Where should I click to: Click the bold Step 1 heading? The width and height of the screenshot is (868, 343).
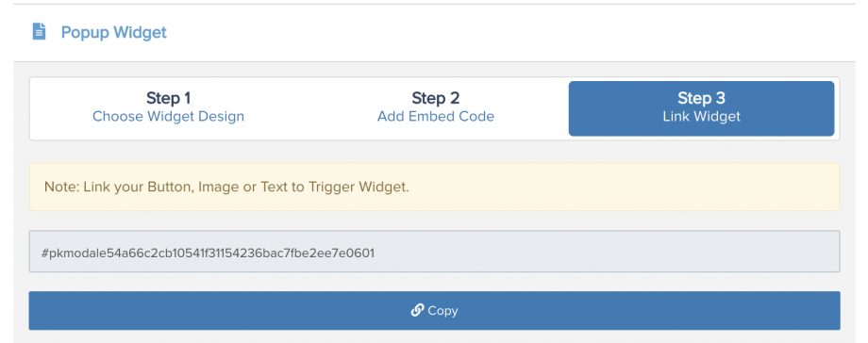point(168,99)
